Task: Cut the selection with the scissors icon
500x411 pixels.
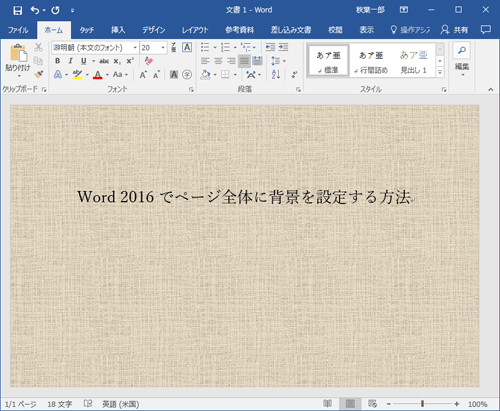Action: pyautogui.click(x=38, y=48)
